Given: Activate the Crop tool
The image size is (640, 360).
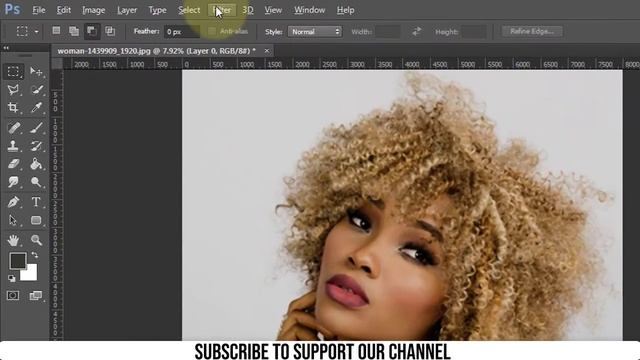Looking at the screenshot, I should coord(13,107).
